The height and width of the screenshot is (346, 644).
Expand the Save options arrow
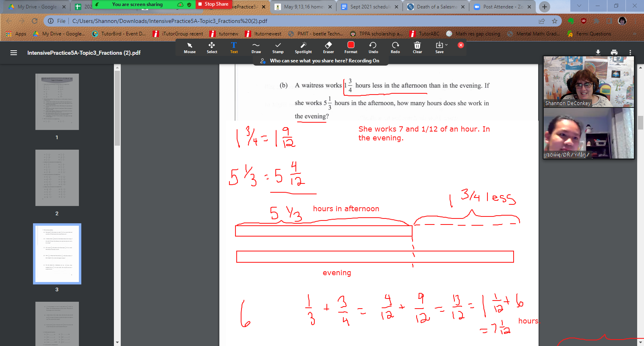446,45
